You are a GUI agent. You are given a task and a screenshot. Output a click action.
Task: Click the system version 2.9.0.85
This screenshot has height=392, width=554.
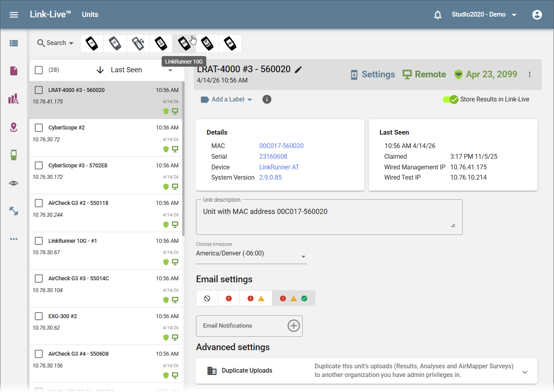coord(270,178)
